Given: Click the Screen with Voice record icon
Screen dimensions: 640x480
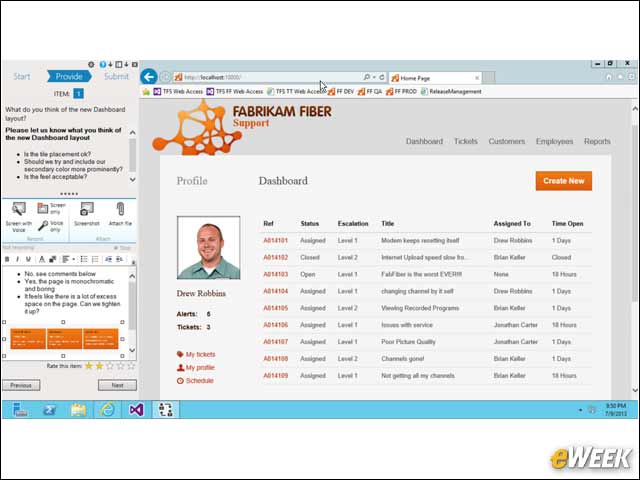Looking at the screenshot, I should coord(19,209).
